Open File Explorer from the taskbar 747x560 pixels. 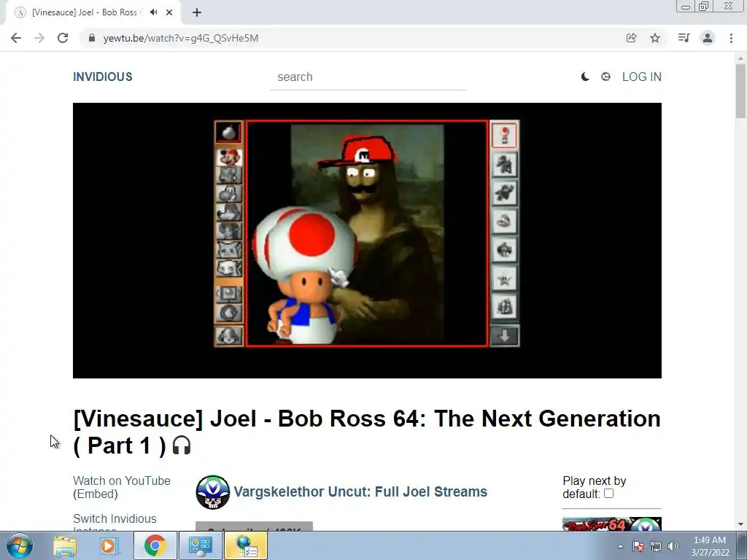pyautogui.click(x=65, y=545)
